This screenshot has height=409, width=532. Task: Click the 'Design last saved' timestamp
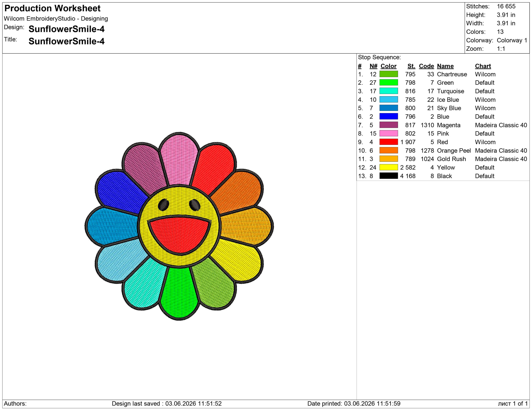tap(167, 403)
